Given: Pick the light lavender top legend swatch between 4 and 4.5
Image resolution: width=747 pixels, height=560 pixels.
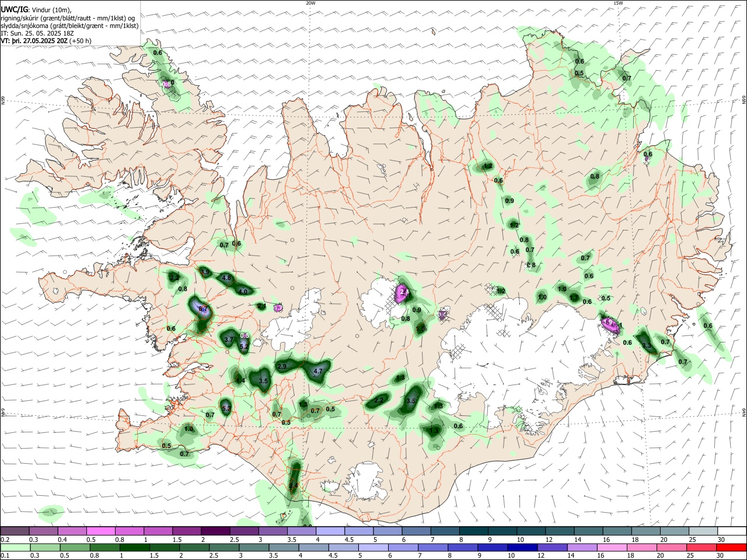Looking at the screenshot, I should click(x=330, y=531).
